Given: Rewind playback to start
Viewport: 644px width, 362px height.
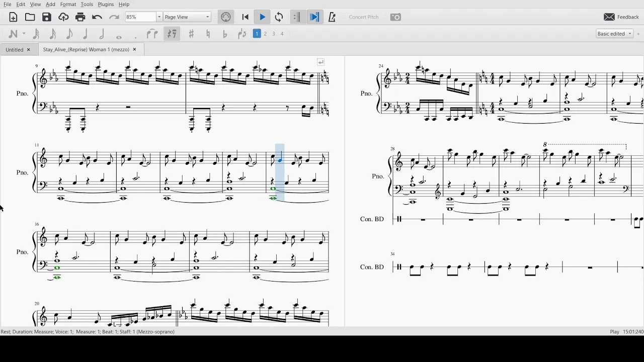Looking at the screenshot, I should tap(246, 17).
